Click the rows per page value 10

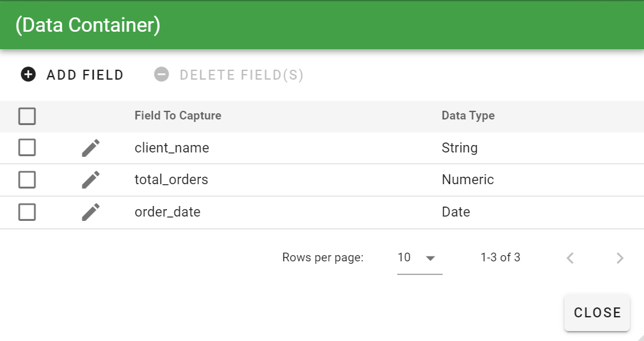[404, 258]
